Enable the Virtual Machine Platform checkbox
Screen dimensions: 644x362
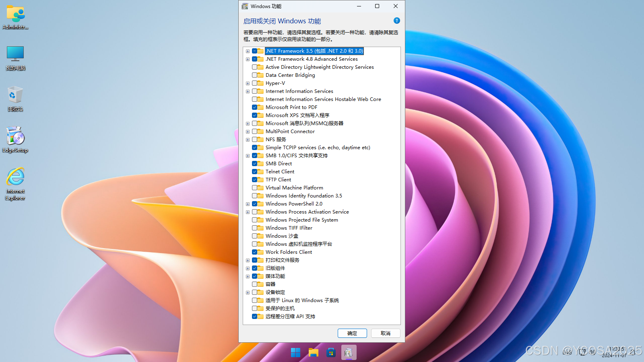tap(254, 188)
